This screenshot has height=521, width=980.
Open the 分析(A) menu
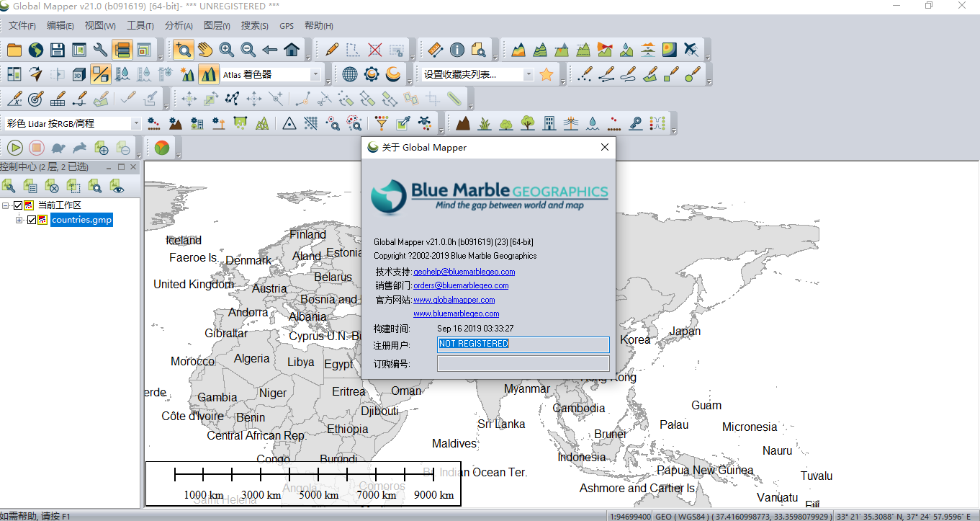pos(179,25)
